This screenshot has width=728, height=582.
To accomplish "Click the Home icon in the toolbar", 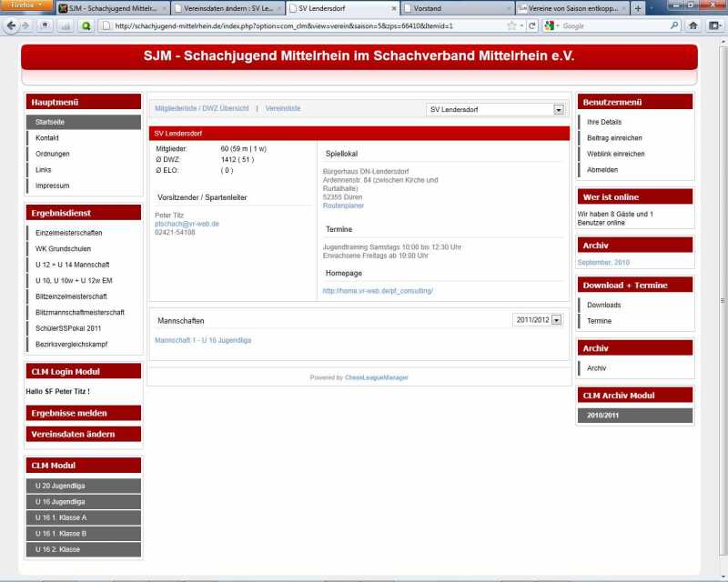I will click(x=693, y=25).
